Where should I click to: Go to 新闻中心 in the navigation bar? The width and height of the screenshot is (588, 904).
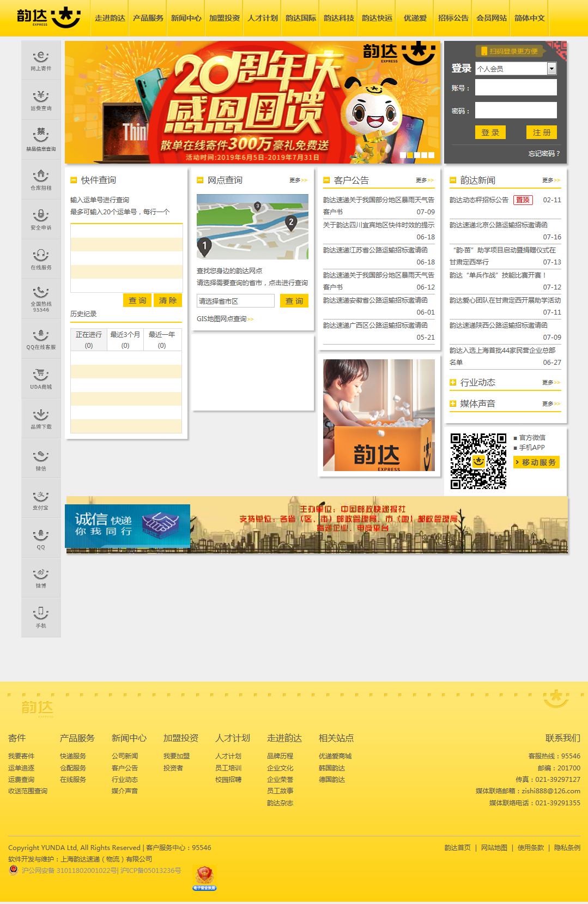(186, 18)
